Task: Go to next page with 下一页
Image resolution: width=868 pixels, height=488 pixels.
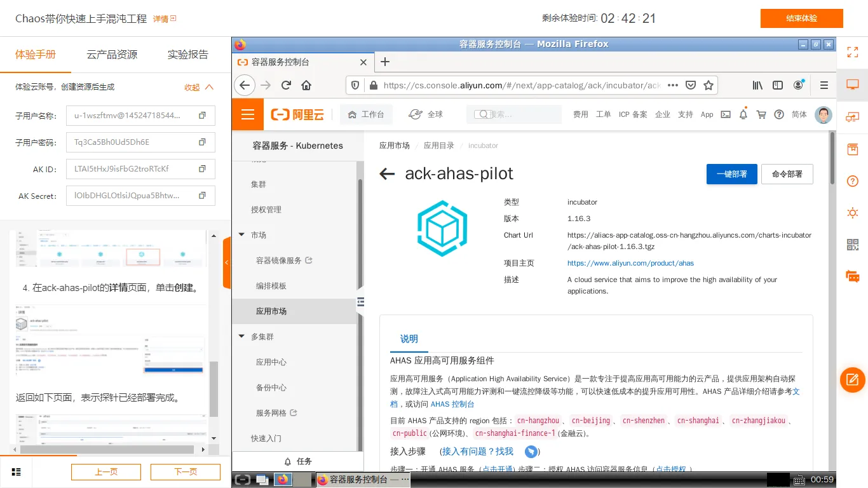Action: [x=186, y=472]
